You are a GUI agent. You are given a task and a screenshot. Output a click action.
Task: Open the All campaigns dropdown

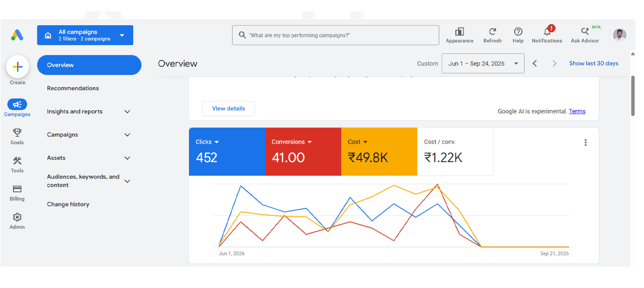[85, 35]
